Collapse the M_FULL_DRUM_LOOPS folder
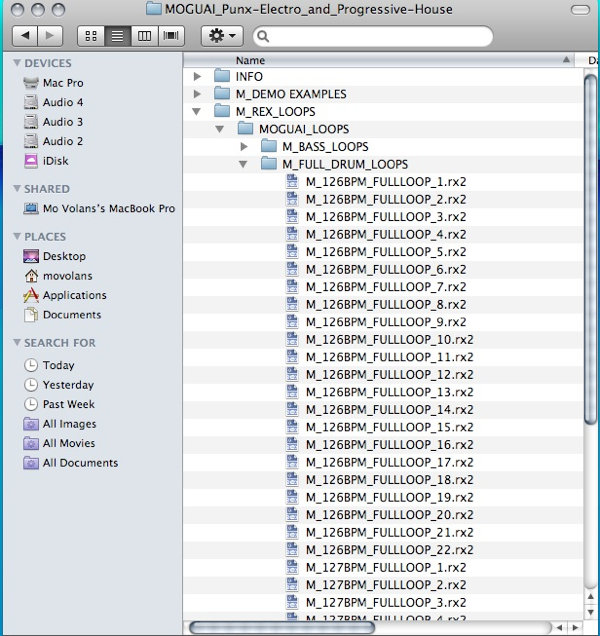 (x=243, y=164)
